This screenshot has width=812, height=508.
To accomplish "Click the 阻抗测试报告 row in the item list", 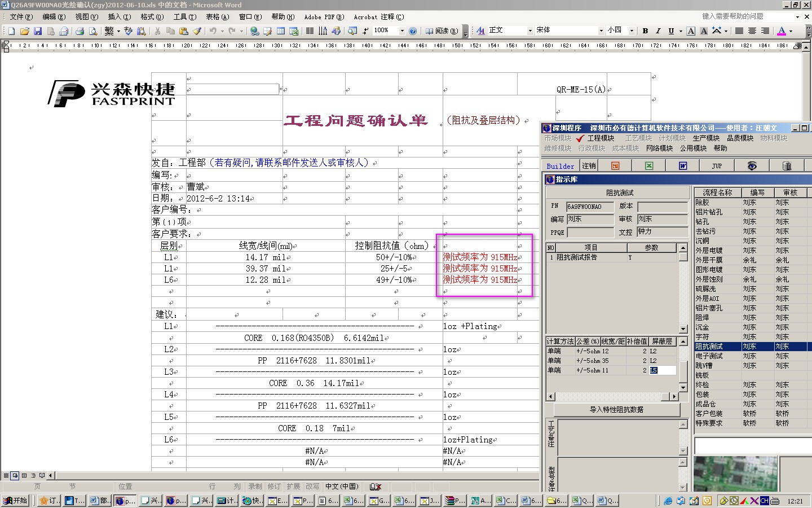I will tap(611, 257).
